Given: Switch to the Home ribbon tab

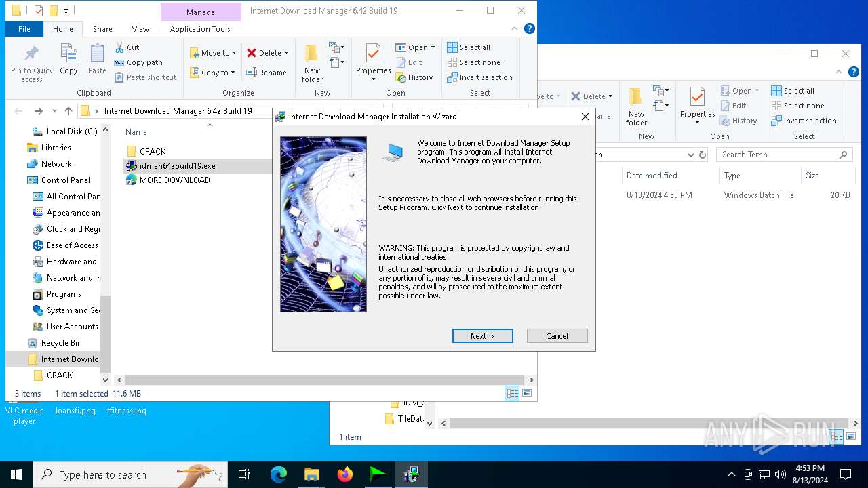Looking at the screenshot, I should pyautogui.click(x=62, y=29).
